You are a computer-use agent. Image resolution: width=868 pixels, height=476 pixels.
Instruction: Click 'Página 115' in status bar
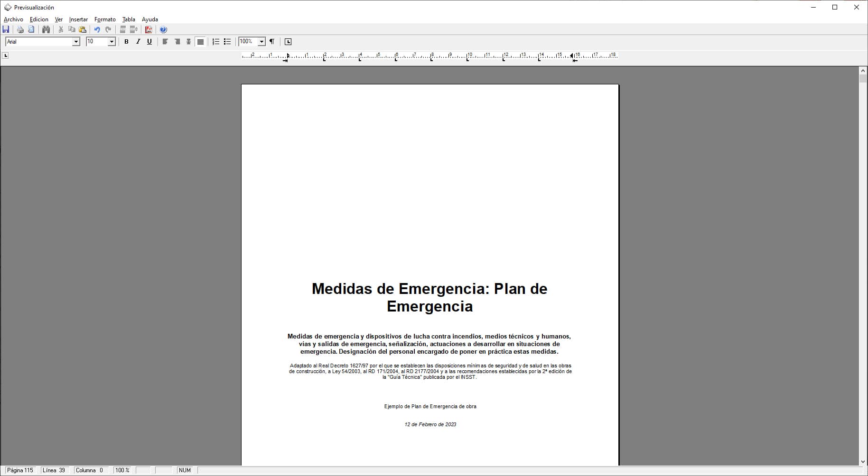(20, 470)
